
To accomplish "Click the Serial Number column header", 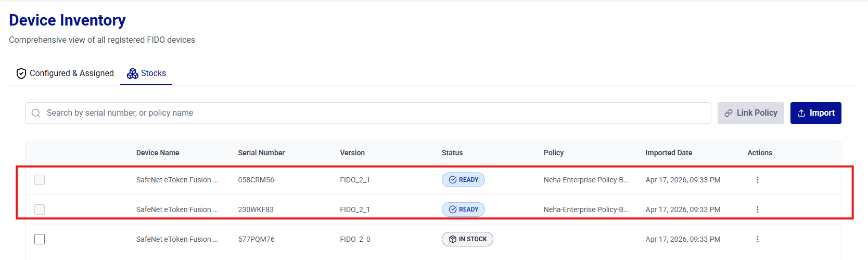I will point(261,153).
